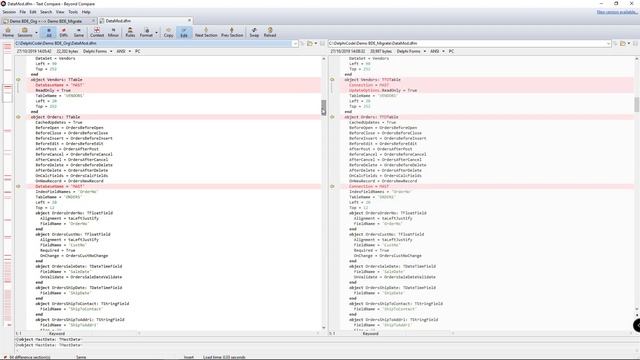The height and width of the screenshot is (360, 640).
Task: Open the Session menu
Action: [x=9, y=12]
